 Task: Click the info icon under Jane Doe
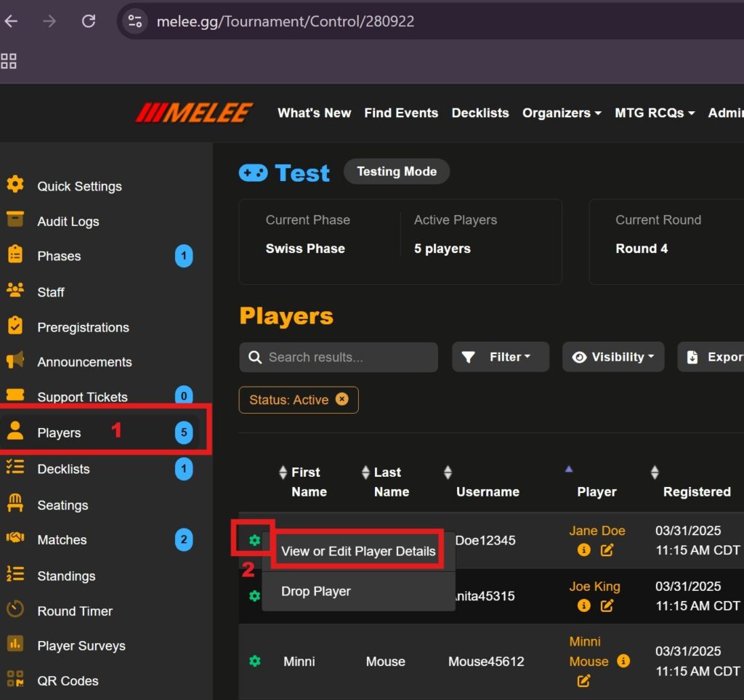coord(584,550)
